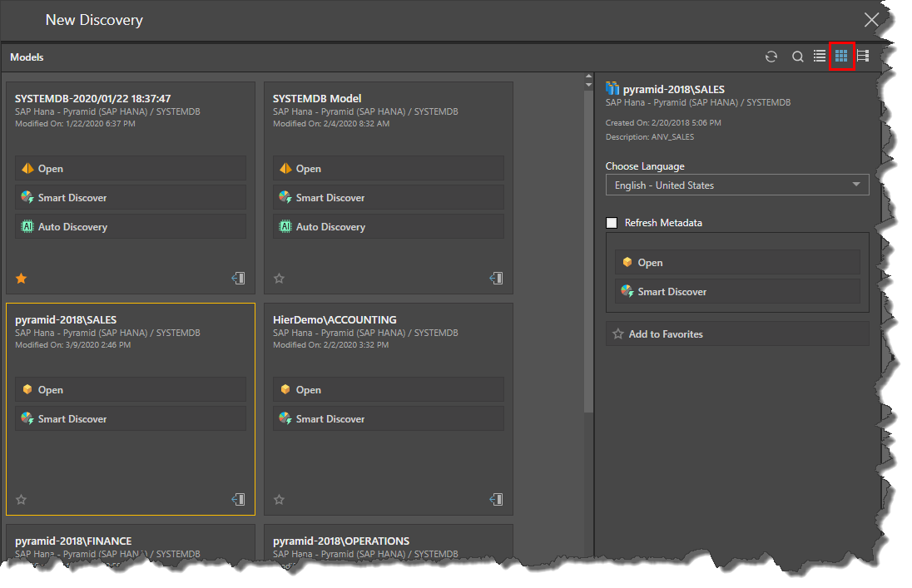Viewport: 912px width, 588px height.
Task: Select the pyramid-2018\FINANCE card title
Action: tap(73, 541)
